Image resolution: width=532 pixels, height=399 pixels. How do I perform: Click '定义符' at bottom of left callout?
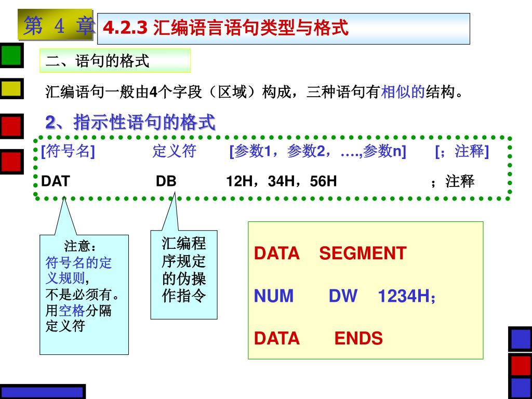pos(65,326)
